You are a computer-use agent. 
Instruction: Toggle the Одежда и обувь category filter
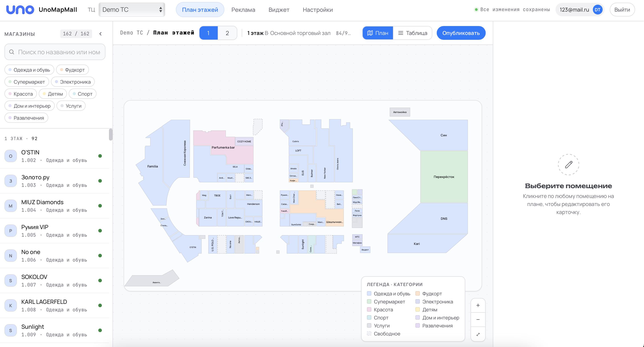[x=29, y=70]
